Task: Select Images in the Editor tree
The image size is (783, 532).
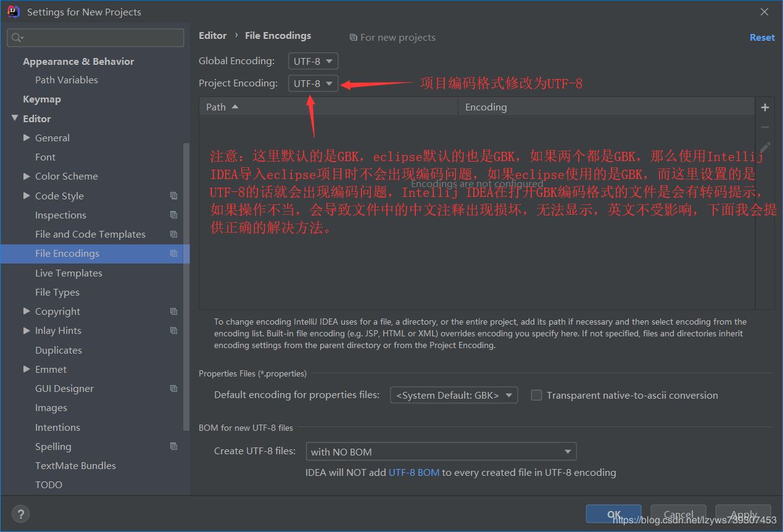Action: [x=51, y=407]
